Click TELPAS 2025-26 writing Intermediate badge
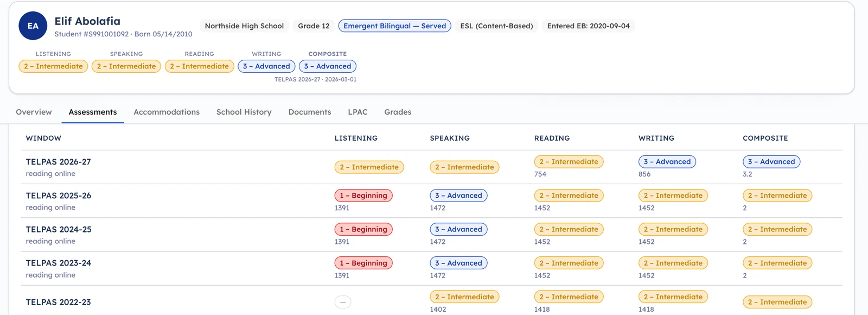The height and width of the screenshot is (315, 868). click(x=673, y=196)
